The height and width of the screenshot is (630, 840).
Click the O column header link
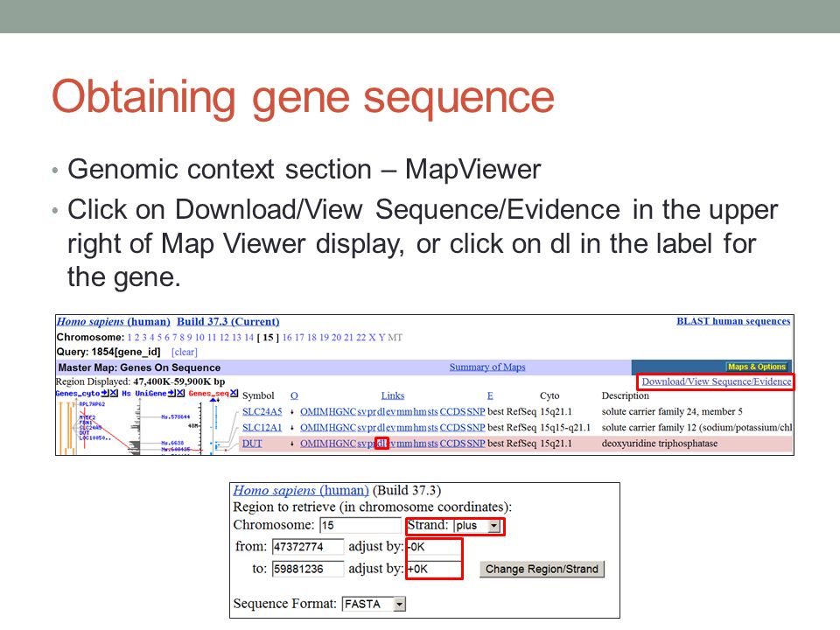pyautogui.click(x=294, y=395)
